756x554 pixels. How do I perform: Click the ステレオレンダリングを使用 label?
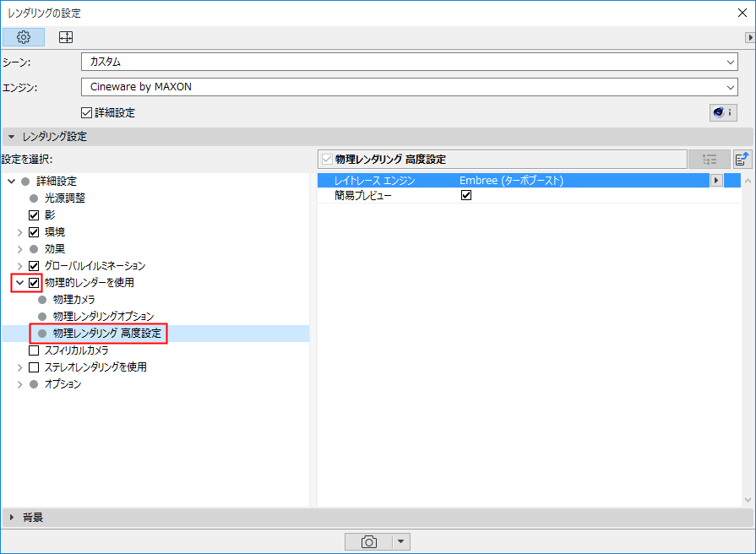point(95,367)
